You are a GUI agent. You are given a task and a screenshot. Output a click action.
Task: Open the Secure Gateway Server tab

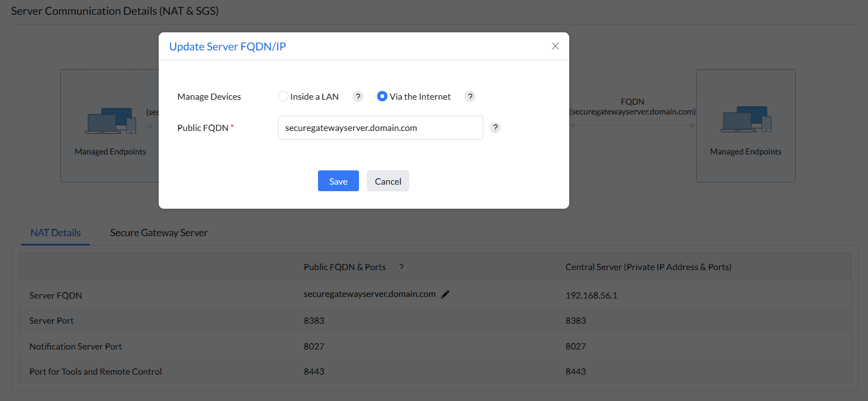click(159, 233)
